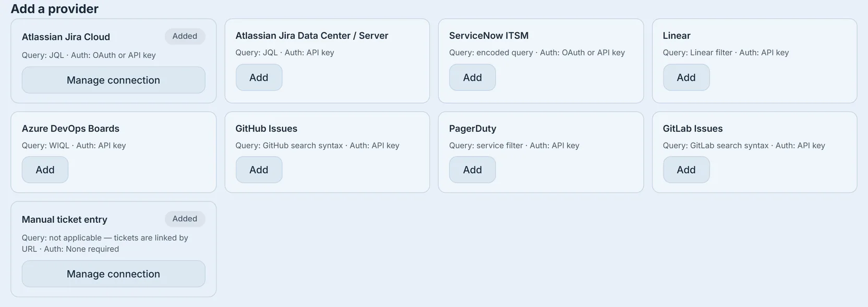Add Atlassian Jira Data Center / Server provider
The width and height of the screenshot is (868, 307).
click(259, 77)
